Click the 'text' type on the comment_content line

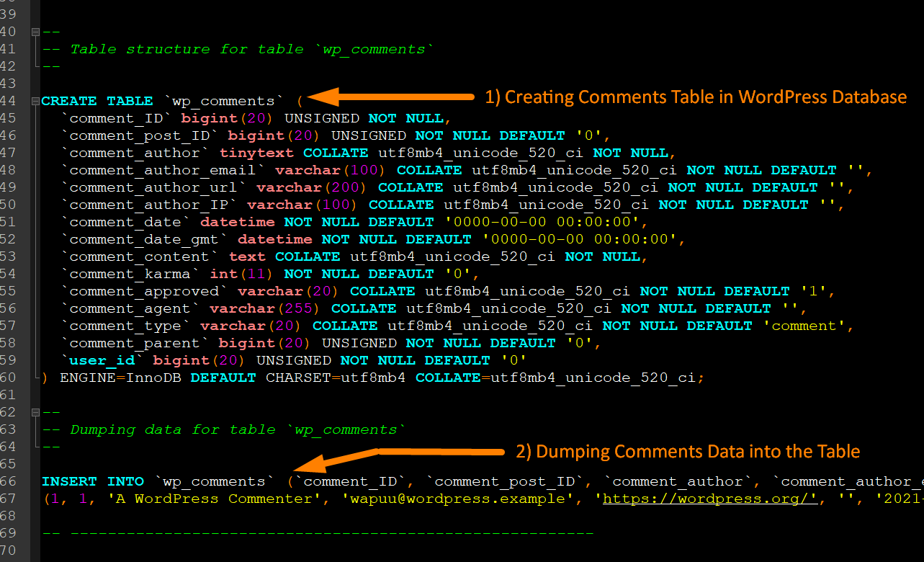(x=247, y=257)
